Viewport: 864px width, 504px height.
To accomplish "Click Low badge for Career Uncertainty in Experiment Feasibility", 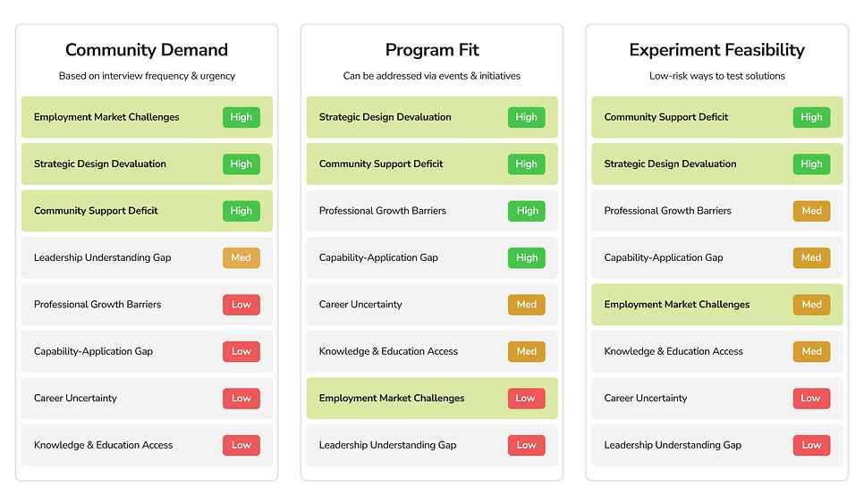I will 811,398.
